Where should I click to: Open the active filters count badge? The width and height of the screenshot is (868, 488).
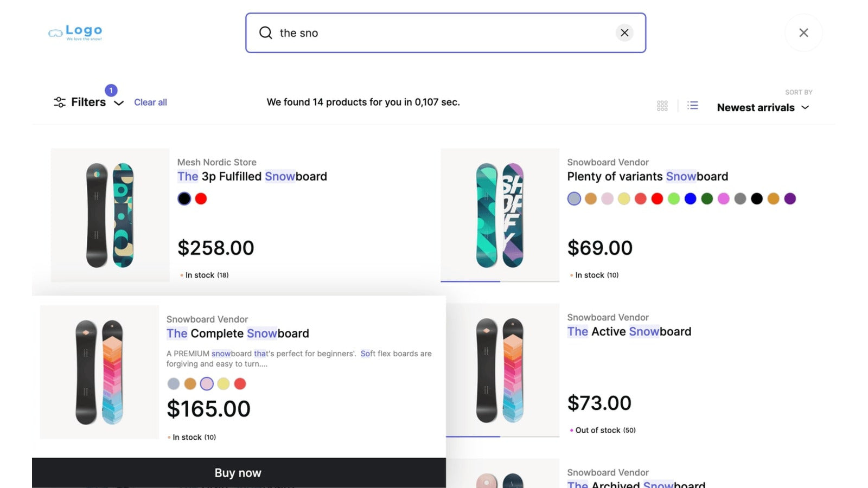[x=111, y=90]
